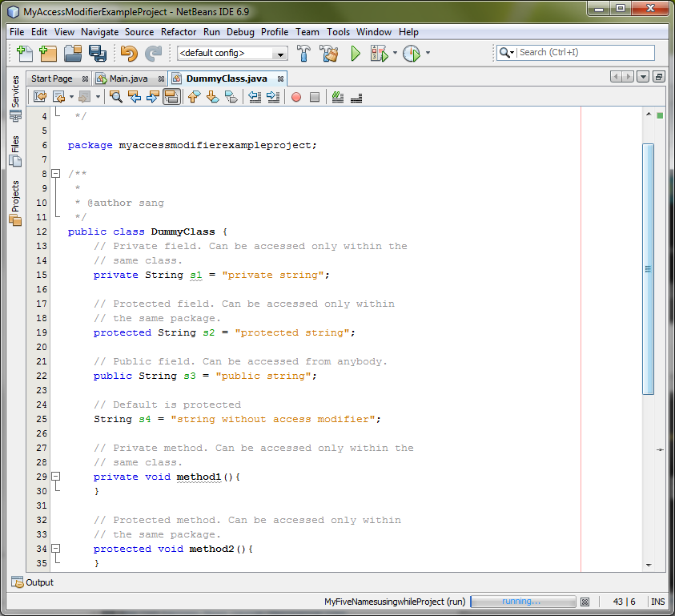Open Debug Main Project dropdown arrow

395,54
